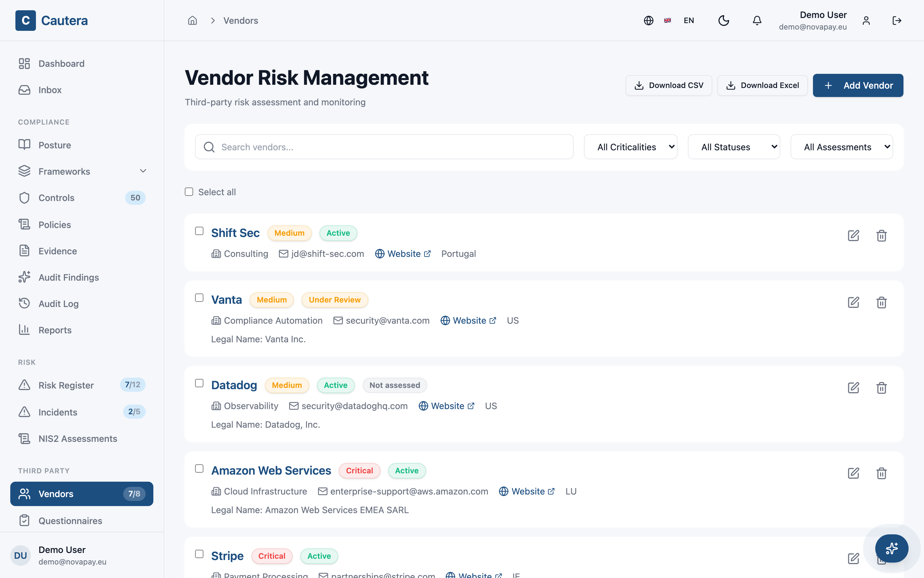The height and width of the screenshot is (578, 924).
Task: Open the All Statuses dropdown
Action: pos(734,147)
